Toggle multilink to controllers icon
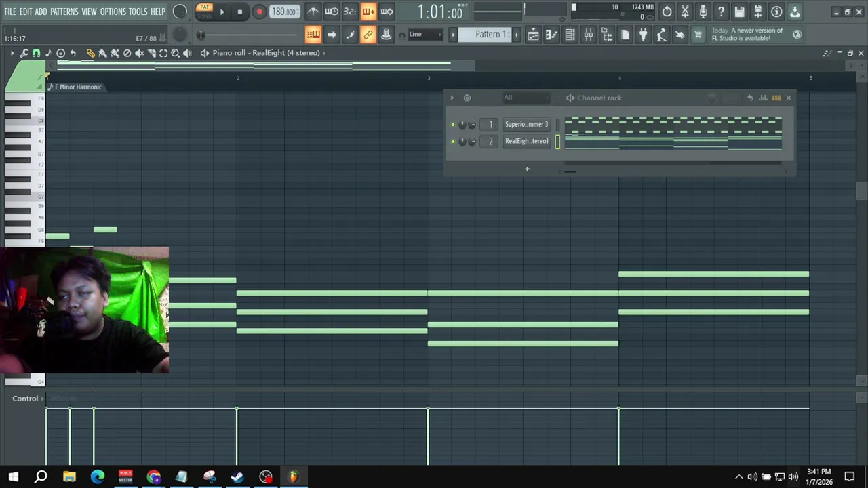This screenshot has height=488, width=868. (387, 35)
